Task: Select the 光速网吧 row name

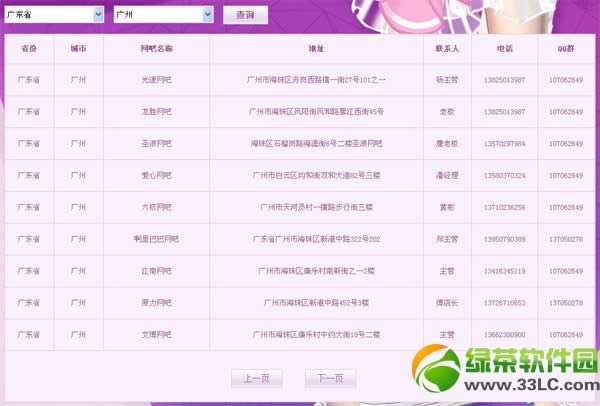Action: click(x=157, y=80)
